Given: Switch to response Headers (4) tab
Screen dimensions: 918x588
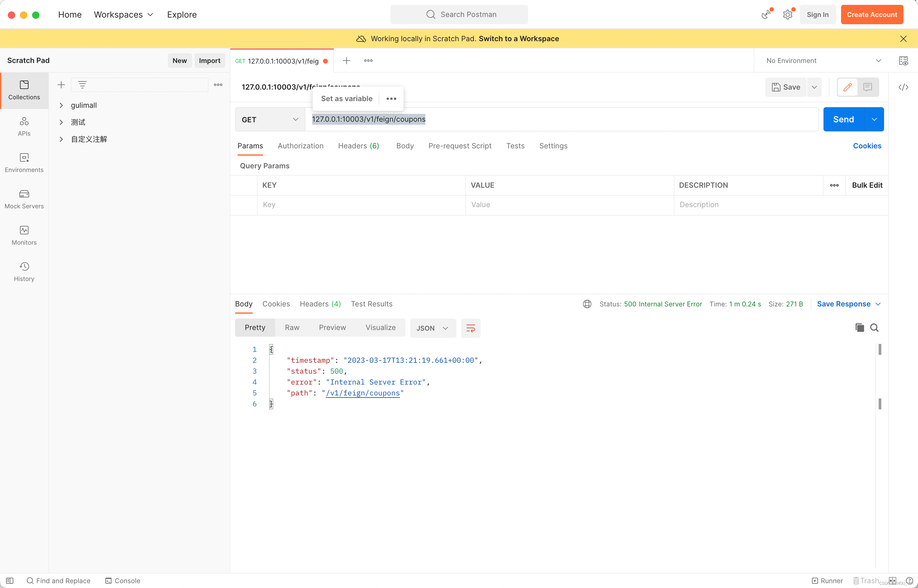Looking at the screenshot, I should coord(320,304).
